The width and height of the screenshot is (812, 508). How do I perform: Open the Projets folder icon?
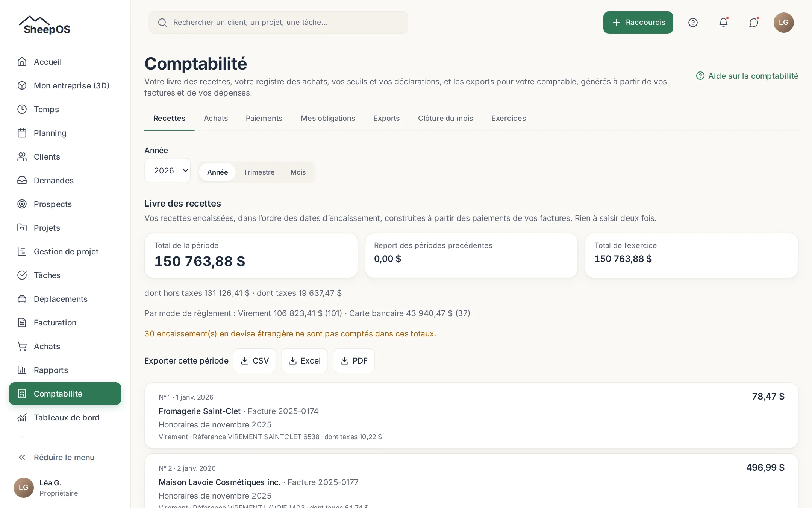[x=22, y=228]
